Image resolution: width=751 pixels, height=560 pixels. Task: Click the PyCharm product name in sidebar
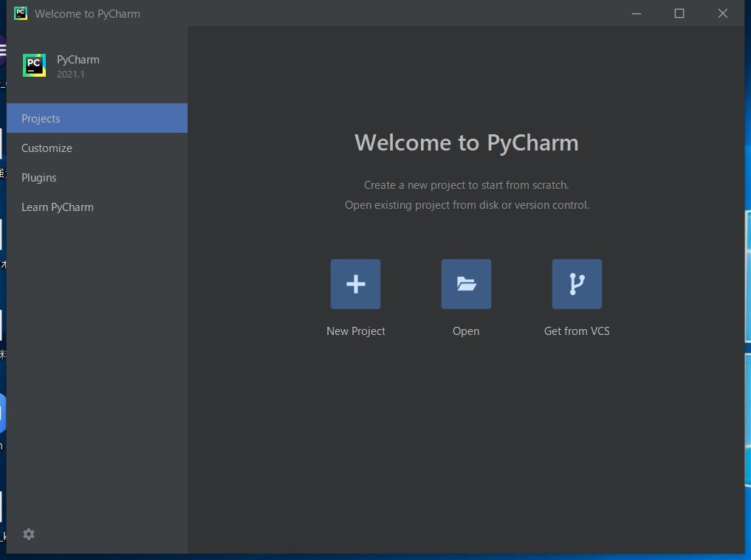[x=78, y=60]
